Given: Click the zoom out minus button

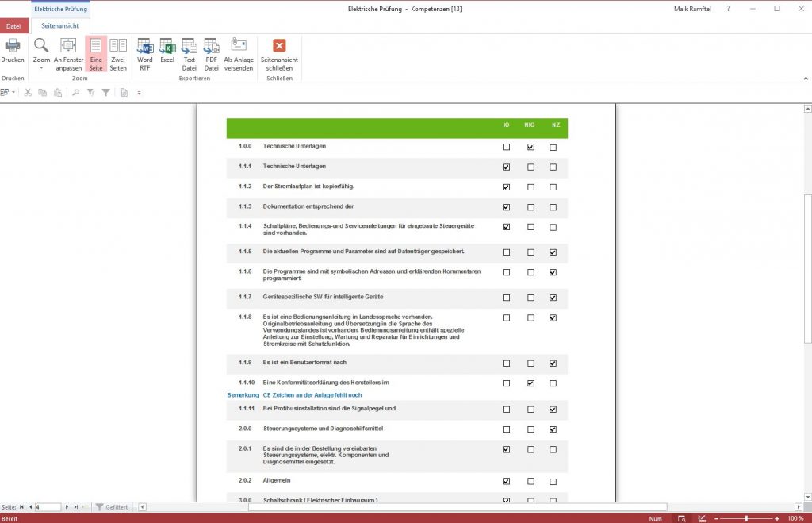Looking at the screenshot, I should click(x=716, y=518).
